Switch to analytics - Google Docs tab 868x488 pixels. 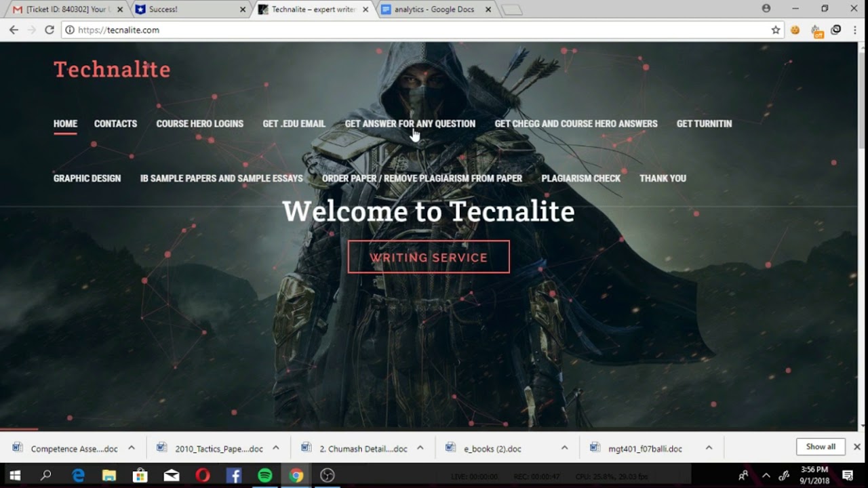pos(435,9)
